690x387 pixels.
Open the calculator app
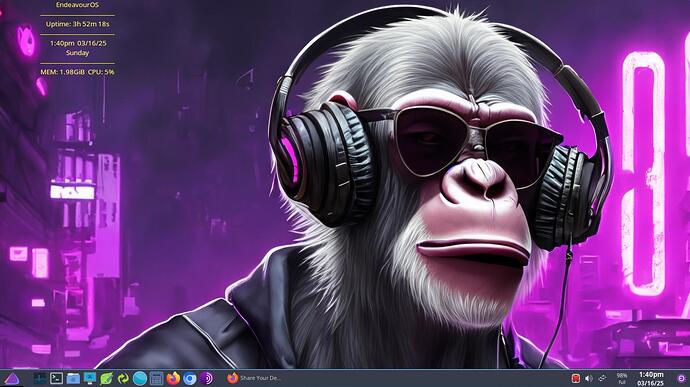(x=156, y=378)
